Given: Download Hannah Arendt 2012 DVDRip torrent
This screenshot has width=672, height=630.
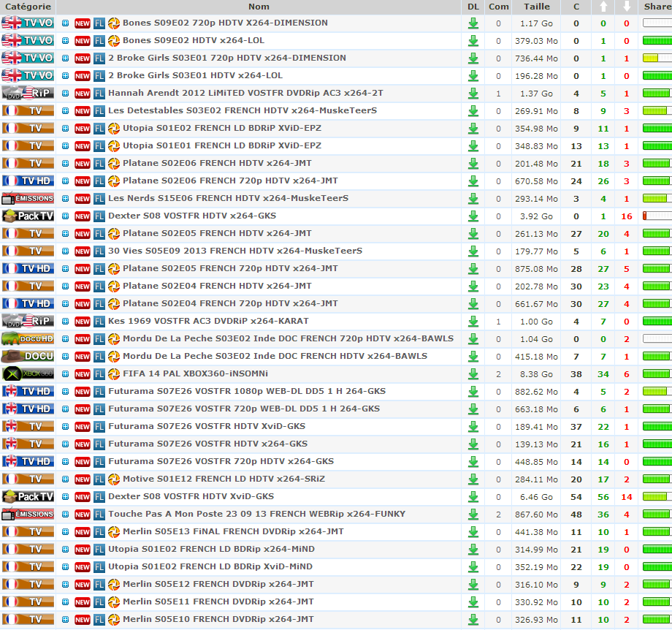Looking at the screenshot, I should [x=473, y=94].
